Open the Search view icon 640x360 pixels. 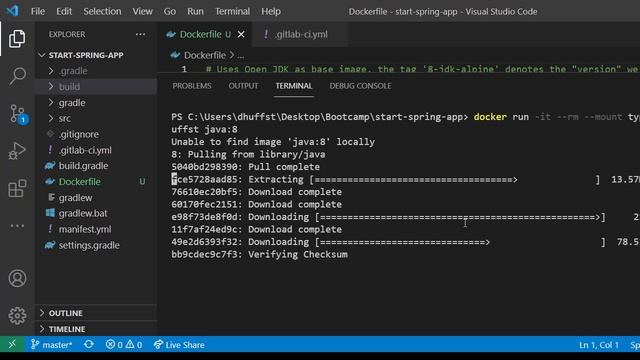[x=17, y=76]
